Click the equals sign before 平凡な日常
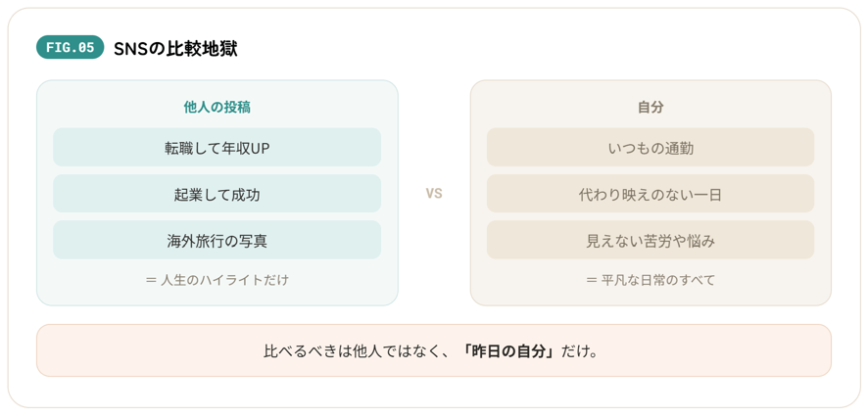This screenshot has height=416, width=868. [x=592, y=280]
